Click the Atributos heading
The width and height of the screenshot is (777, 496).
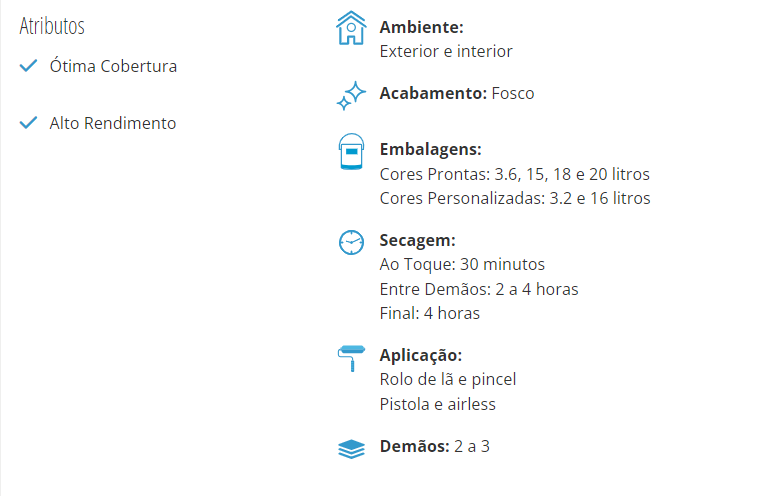[52, 26]
